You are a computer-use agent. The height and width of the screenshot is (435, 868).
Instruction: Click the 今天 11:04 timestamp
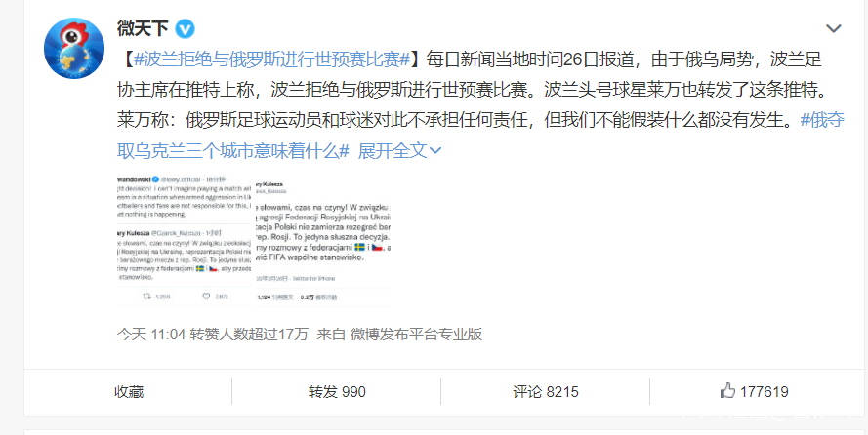coord(150,335)
